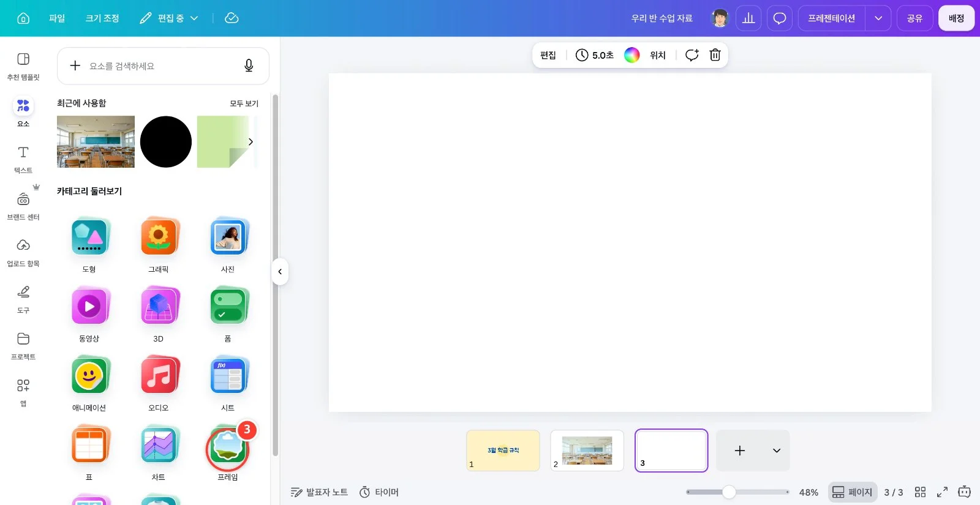Select the recently used green sticky note
Screen dimensions: 980x505
[223, 141]
